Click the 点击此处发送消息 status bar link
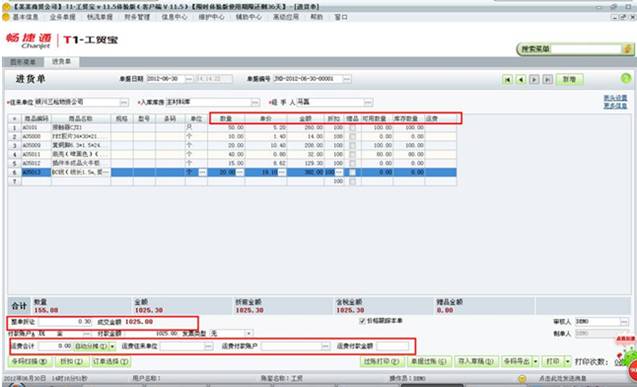The height and width of the screenshot is (387, 637). tap(563, 378)
